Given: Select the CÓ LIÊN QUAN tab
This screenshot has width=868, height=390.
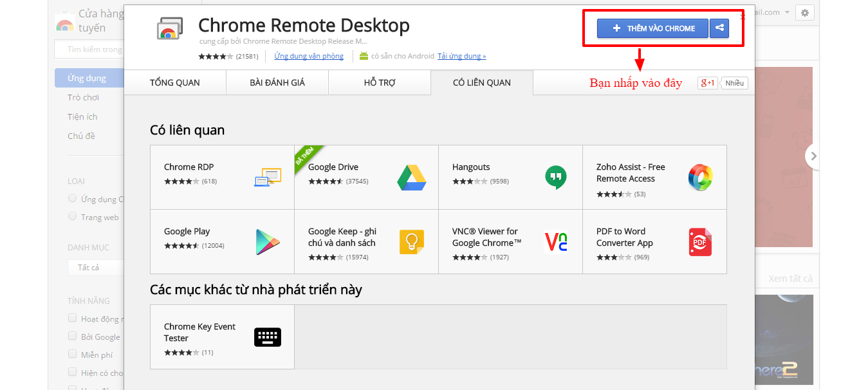Looking at the screenshot, I should [x=482, y=82].
